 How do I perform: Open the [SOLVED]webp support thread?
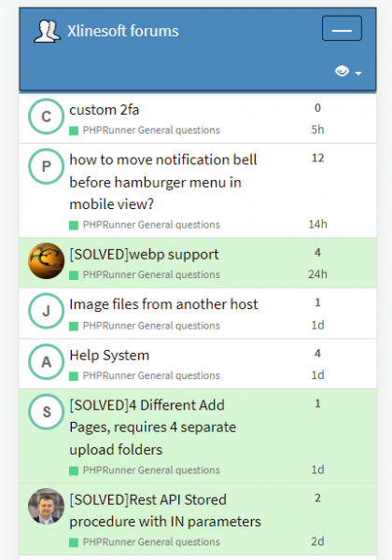(x=144, y=254)
